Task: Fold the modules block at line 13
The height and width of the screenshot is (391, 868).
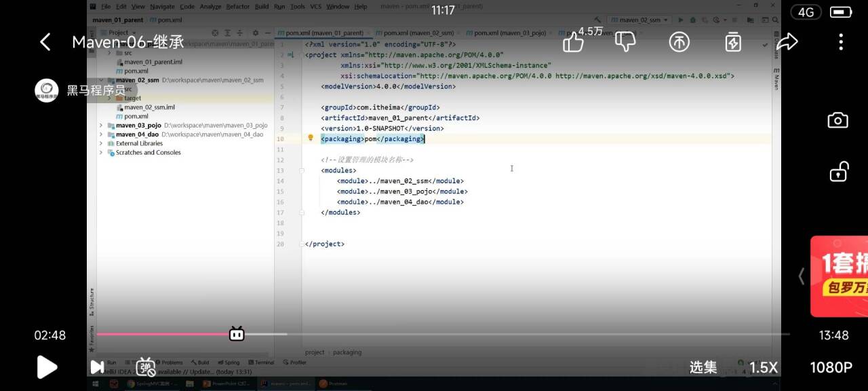Action: [302, 170]
